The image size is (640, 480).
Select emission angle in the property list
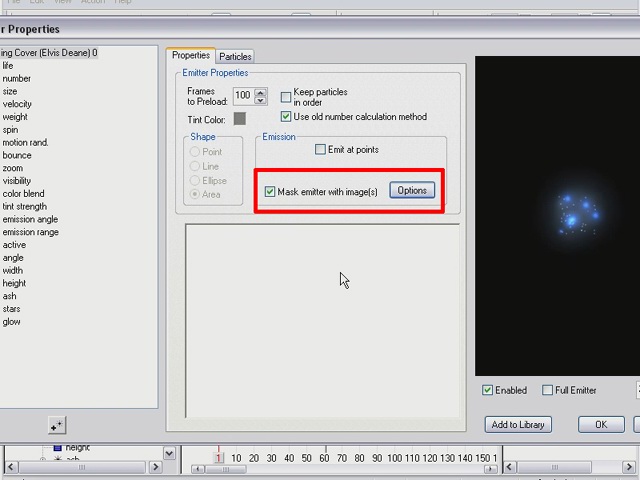tap(30, 219)
